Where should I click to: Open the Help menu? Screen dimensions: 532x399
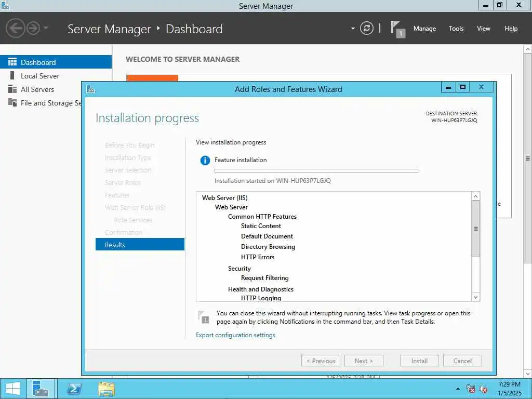[511, 29]
